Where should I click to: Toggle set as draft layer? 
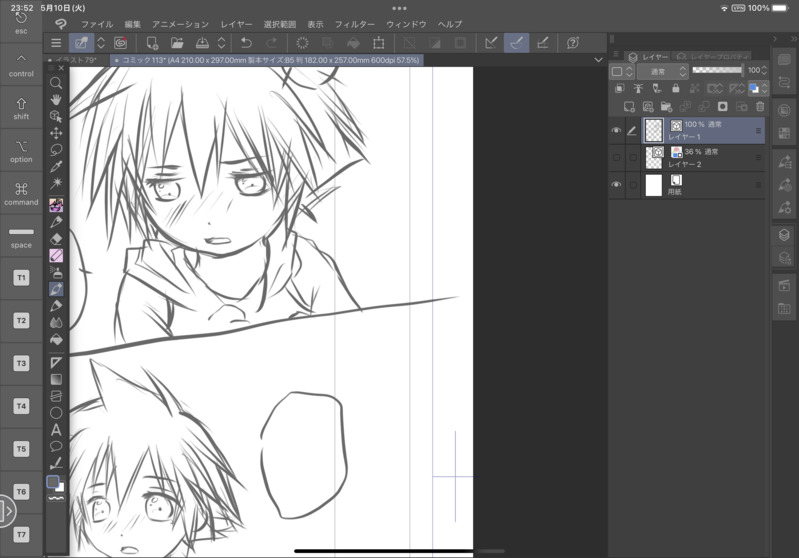pyautogui.click(x=657, y=88)
